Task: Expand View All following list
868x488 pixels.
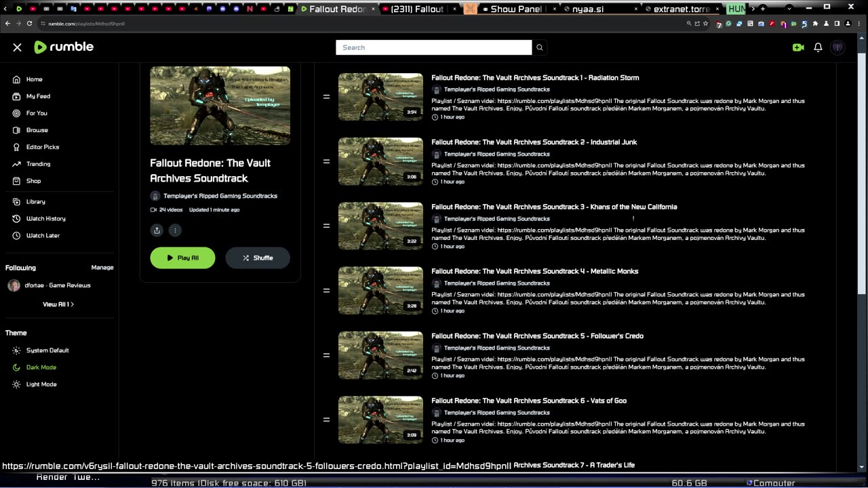Action: pos(58,304)
